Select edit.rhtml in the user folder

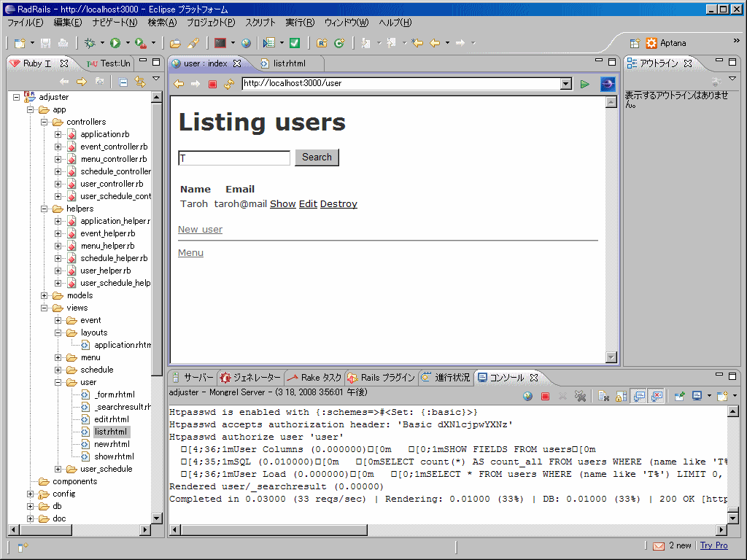[x=112, y=419]
